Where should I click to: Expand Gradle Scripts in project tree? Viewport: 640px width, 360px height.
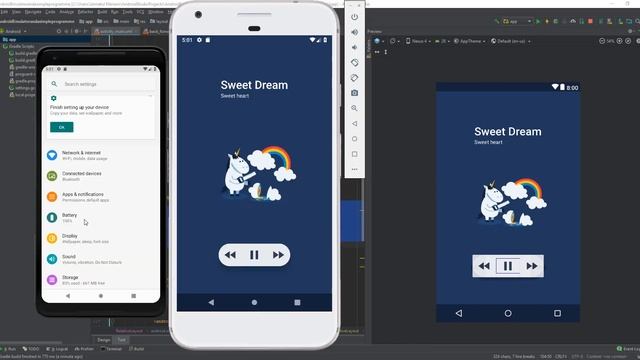(x=19, y=47)
